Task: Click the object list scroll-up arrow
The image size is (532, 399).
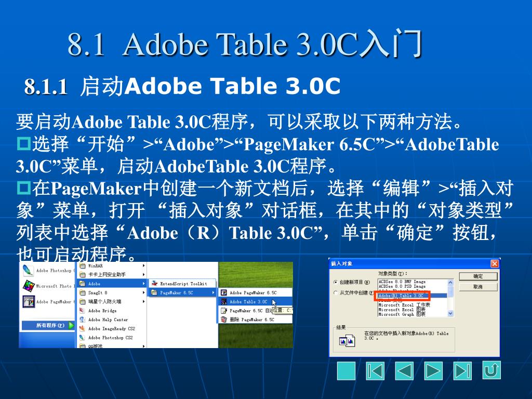Action: point(450,282)
